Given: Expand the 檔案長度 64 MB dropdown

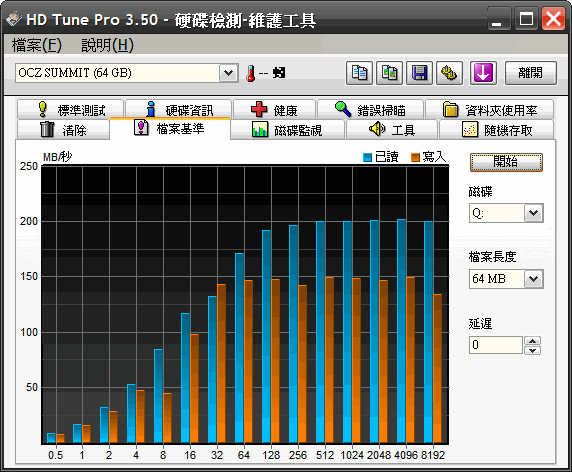Looking at the screenshot, I should (533, 279).
